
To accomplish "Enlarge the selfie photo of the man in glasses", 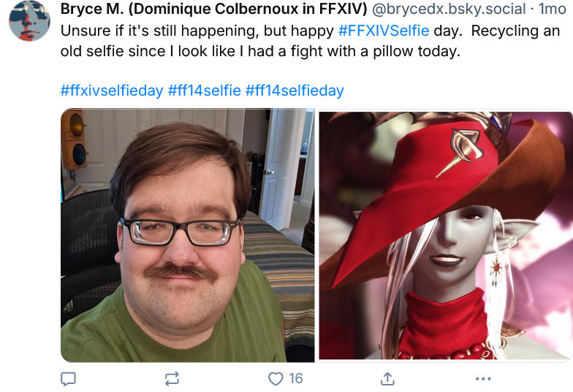I will point(187,235).
